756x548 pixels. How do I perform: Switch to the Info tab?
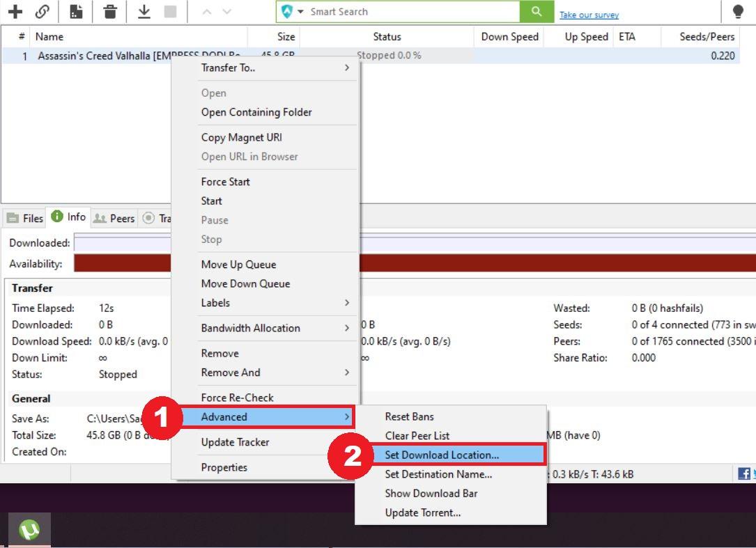(x=68, y=217)
